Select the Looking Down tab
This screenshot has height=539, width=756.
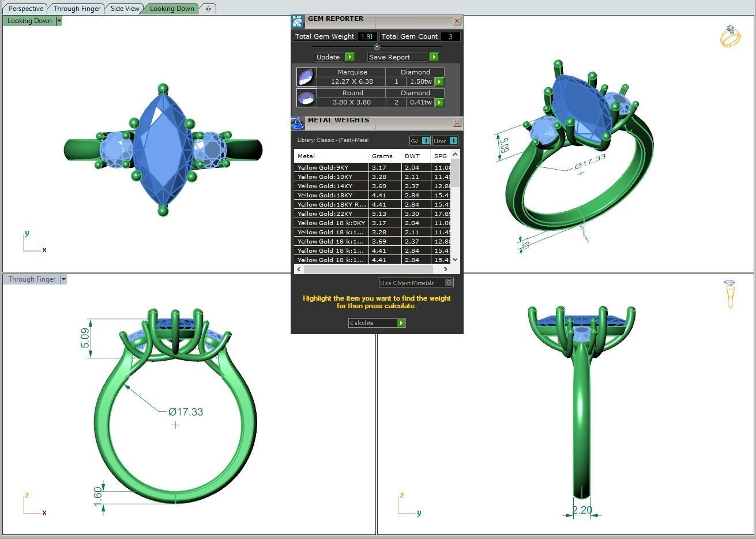[172, 9]
